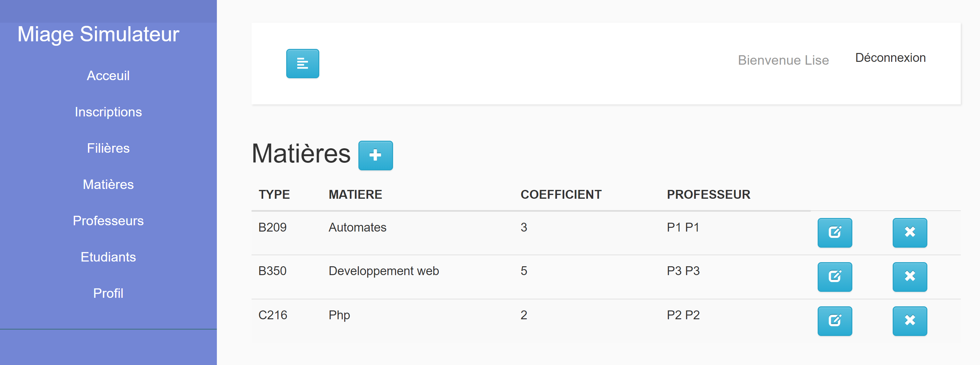Click the Bienvenue Lise greeting
The height and width of the screenshot is (365, 980).
click(783, 60)
